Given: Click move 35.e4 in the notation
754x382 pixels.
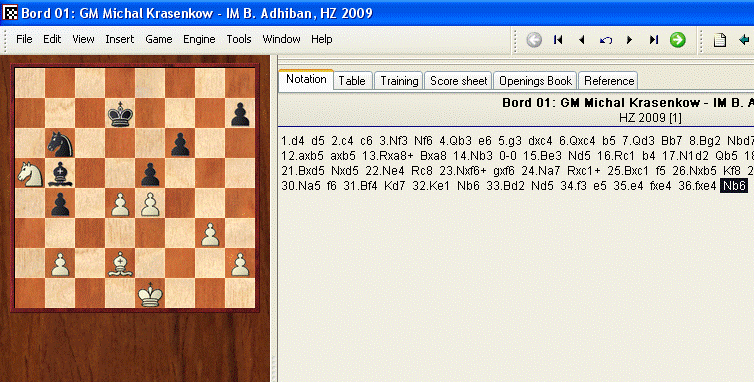Looking at the screenshot, I should (628, 186).
